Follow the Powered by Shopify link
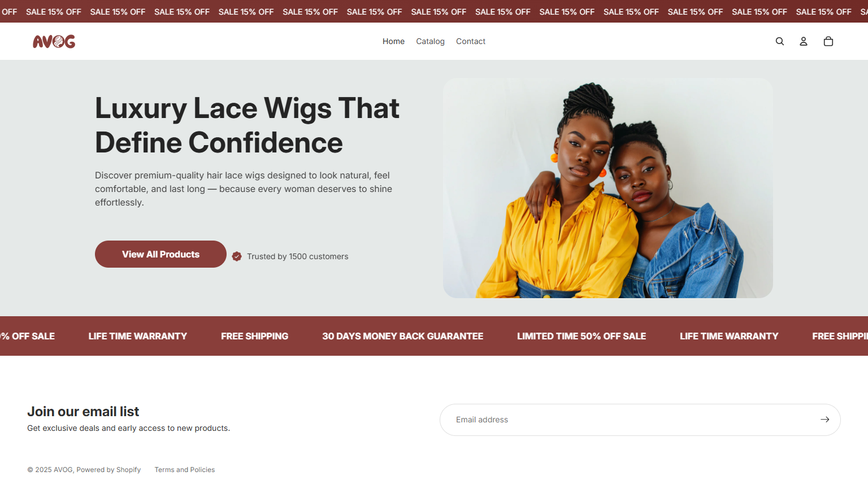 coord(108,470)
